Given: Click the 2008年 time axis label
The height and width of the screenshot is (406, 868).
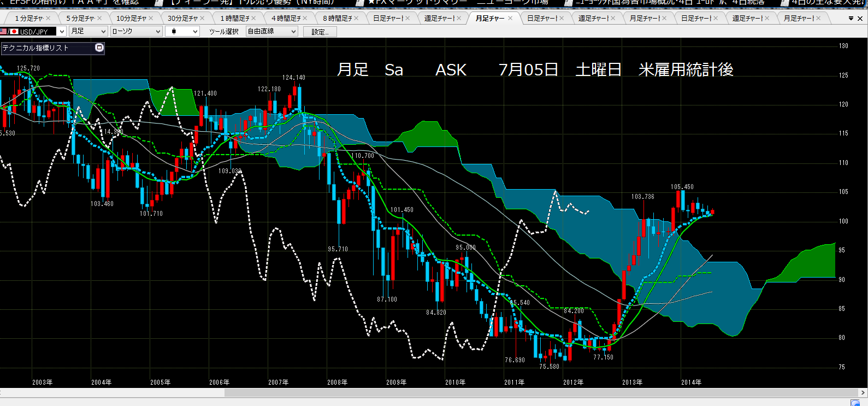Looking at the screenshot, I should click(x=338, y=383).
